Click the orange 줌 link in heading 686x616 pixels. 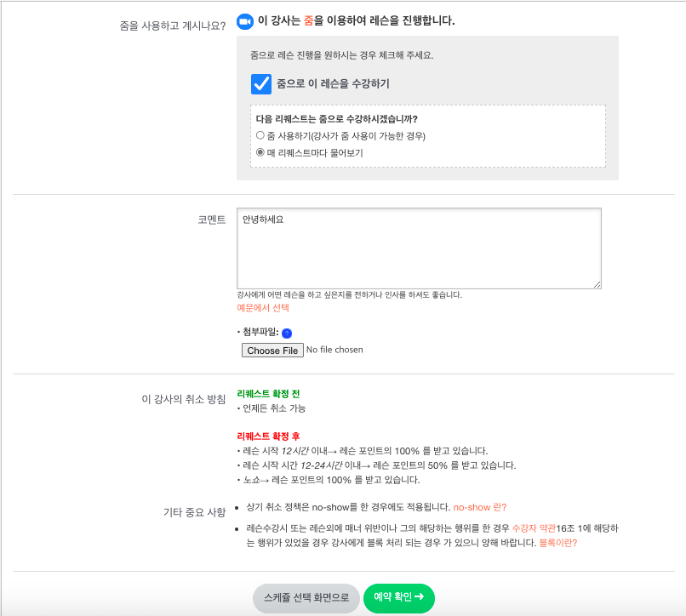point(308,20)
